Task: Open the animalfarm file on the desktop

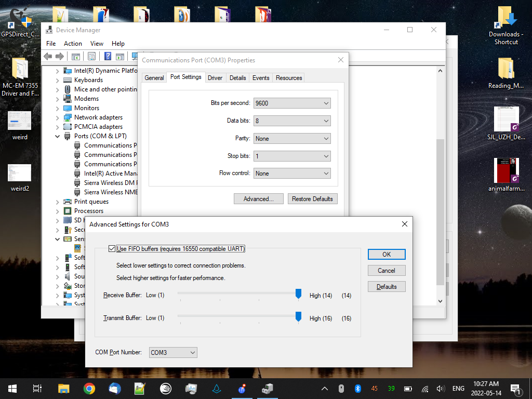Action: coord(506,175)
